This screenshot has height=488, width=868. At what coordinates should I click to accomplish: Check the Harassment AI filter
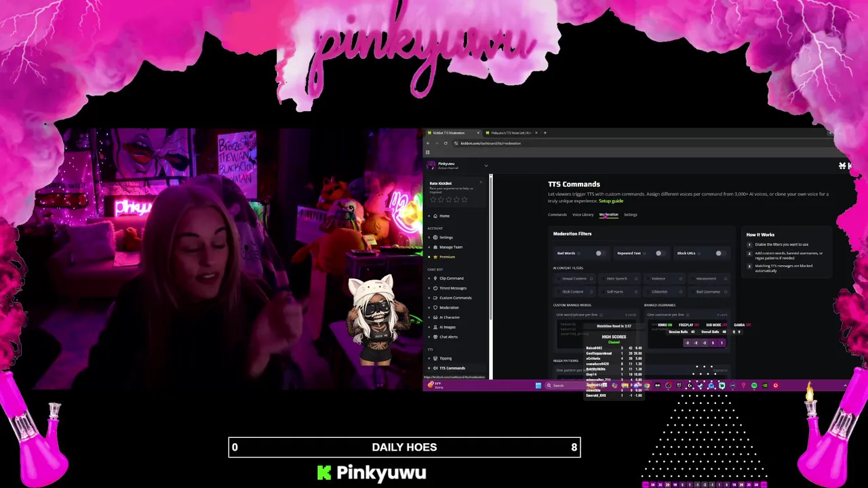[692, 279]
